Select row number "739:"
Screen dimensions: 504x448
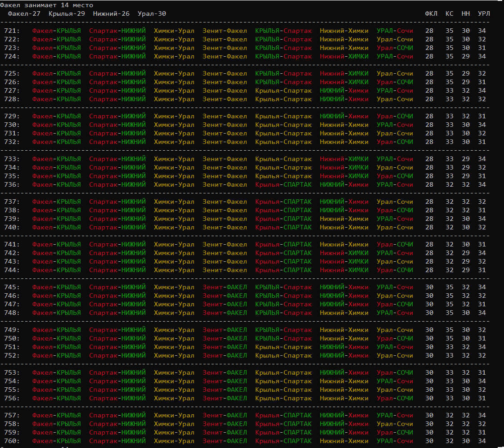tap(12, 219)
